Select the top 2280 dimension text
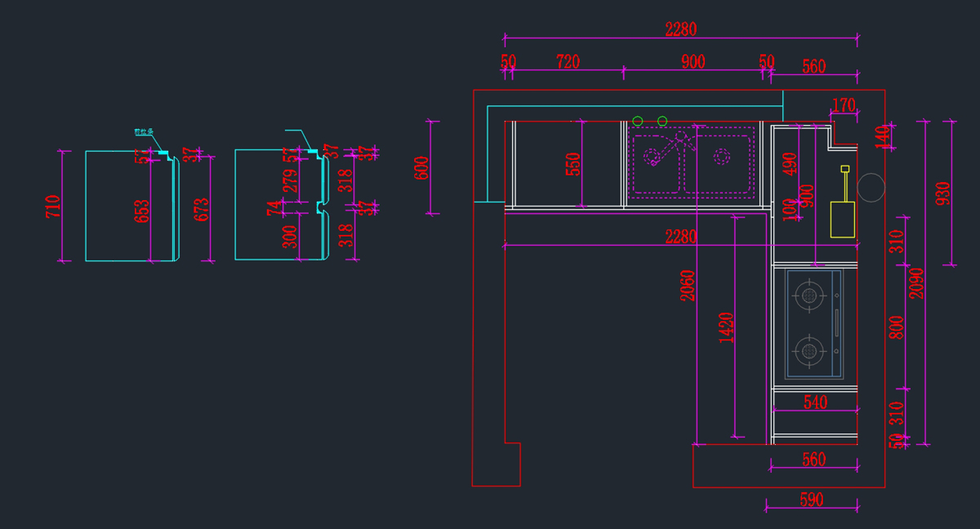This screenshot has height=529, width=980. (x=680, y=29)
